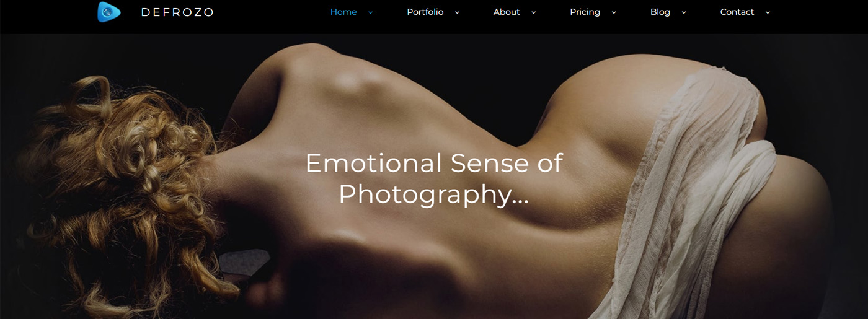This screenshot has height=319, width=868.
Task: Click the DEFROZO brand name text
Action: click(177, 12)
